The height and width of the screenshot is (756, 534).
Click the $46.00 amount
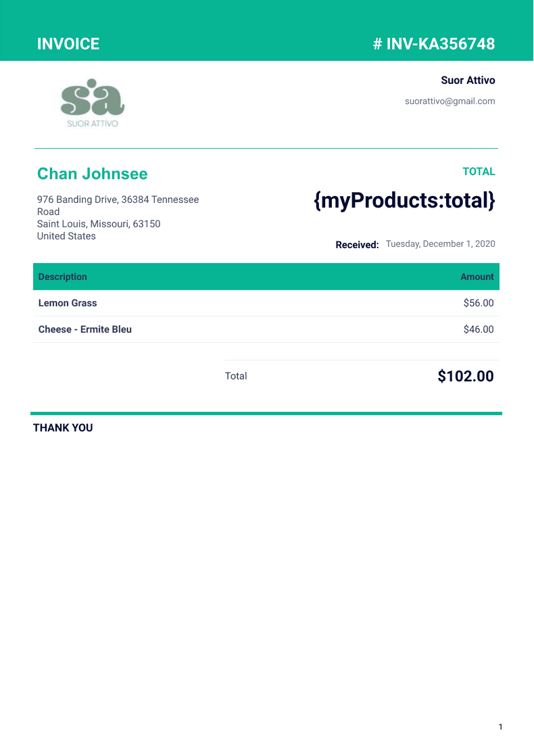[x=479, y=329]
